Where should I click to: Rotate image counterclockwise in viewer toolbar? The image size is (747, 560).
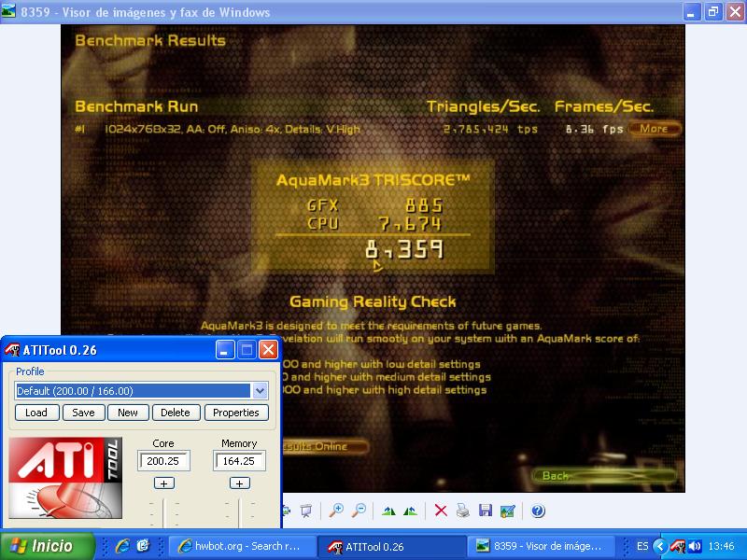[410, 511]
